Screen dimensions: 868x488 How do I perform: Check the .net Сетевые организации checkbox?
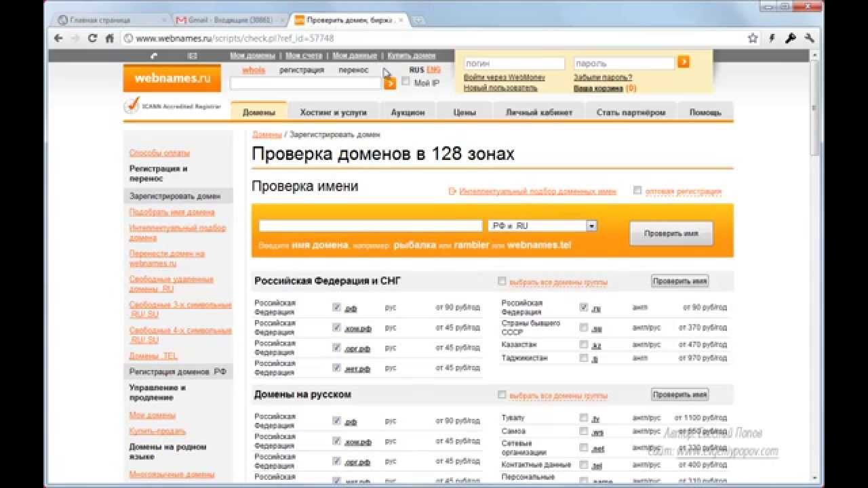tap(584, 447)
